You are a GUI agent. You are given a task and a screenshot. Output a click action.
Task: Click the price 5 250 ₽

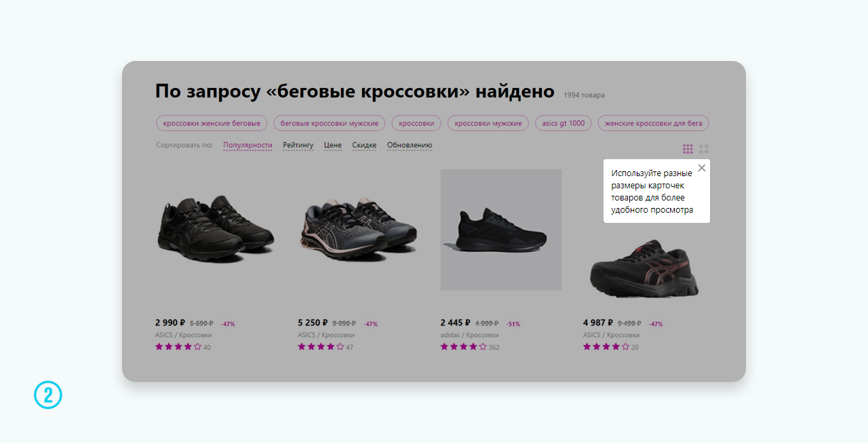tap(313, 323)
